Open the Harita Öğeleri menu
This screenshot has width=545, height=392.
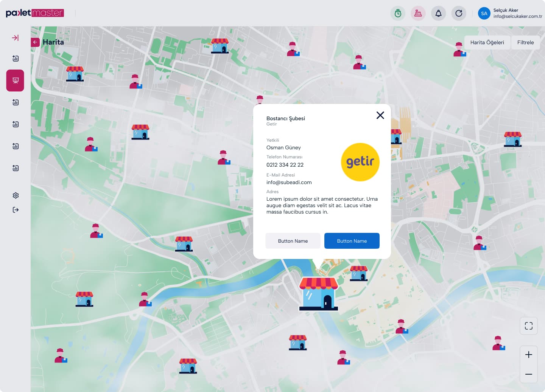pos(487,42)
